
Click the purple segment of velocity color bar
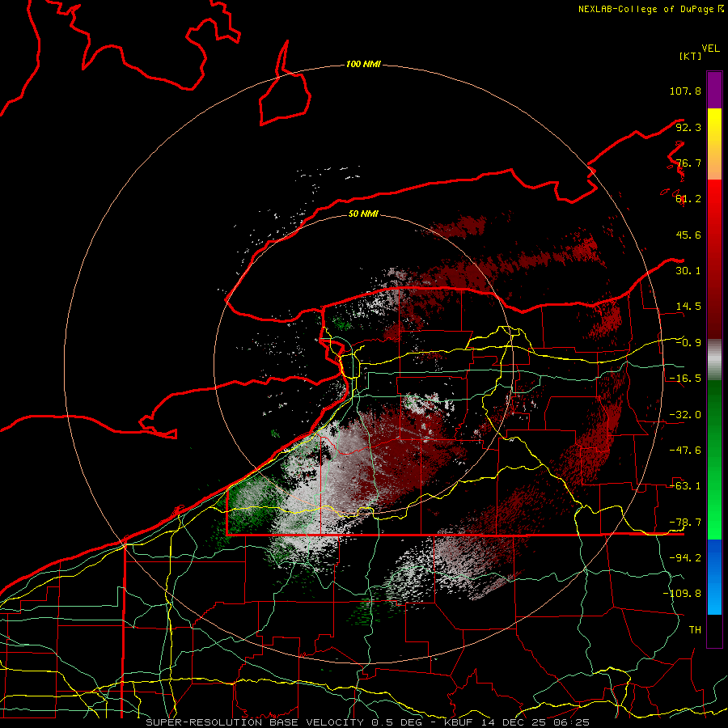714,90
